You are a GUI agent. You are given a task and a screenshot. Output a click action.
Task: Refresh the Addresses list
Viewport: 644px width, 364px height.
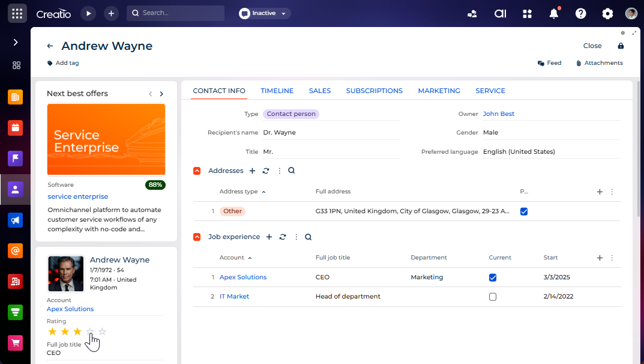click(x=266, y=171)
